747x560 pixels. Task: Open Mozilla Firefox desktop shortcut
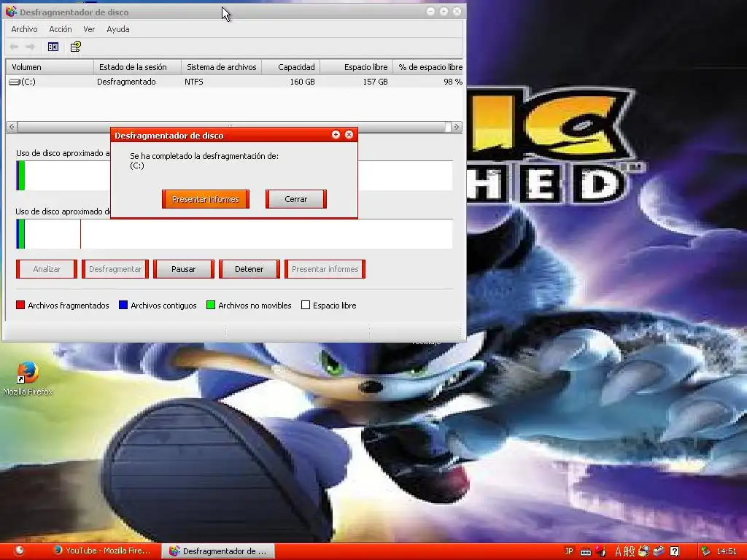pos(28,379)
